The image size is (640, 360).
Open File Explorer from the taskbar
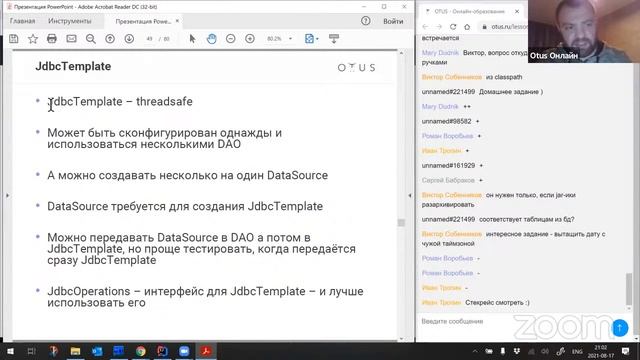click(x=75, y=351)
